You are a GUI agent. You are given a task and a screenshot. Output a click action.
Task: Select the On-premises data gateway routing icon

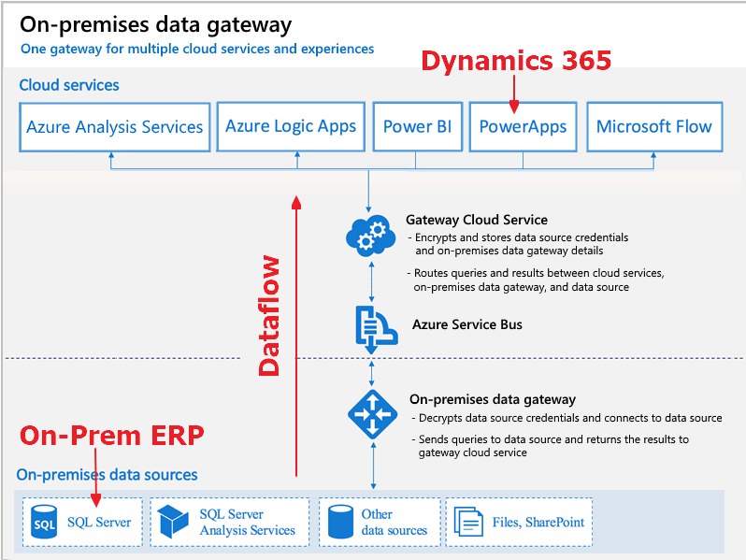pos(372,414)
